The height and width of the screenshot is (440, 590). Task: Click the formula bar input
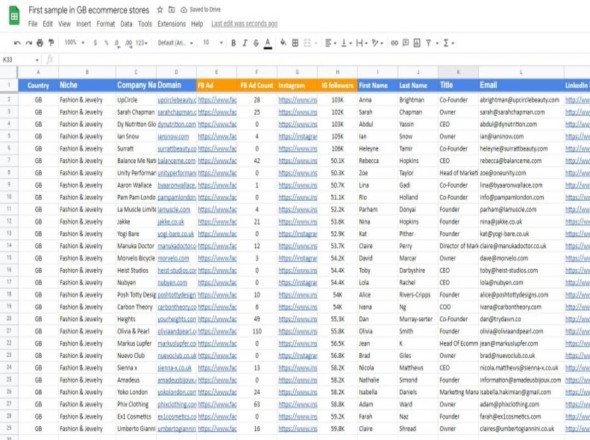coord(324,60)
